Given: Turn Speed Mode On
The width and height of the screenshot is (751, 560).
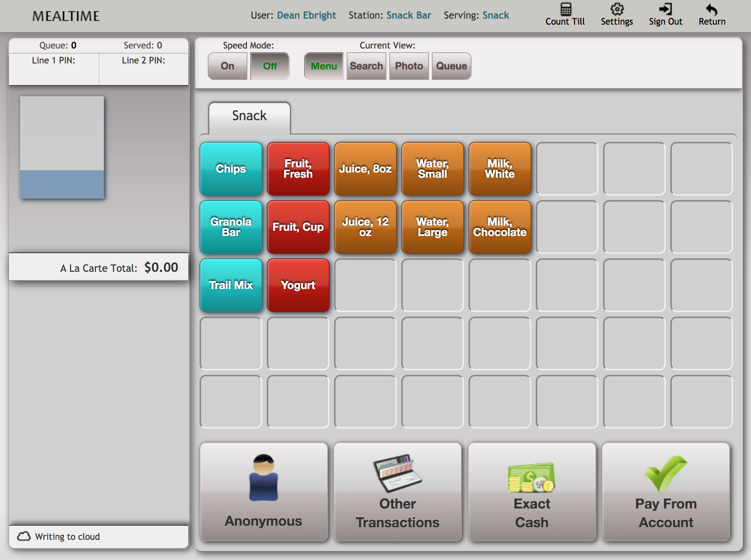Looking at the screenshot, I should pos(228,66).
